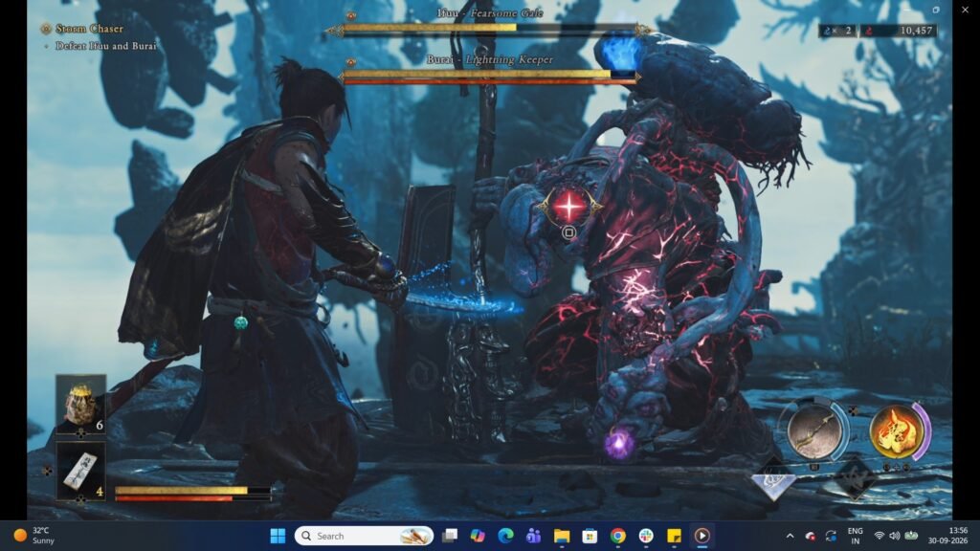Open the Windows Start menu
The width and height of the screenshot is (980, 551).
pos(278,536)
